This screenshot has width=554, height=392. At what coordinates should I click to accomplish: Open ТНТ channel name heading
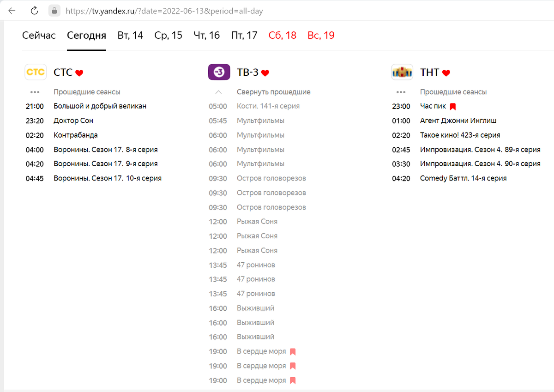[x=429, y=72]
